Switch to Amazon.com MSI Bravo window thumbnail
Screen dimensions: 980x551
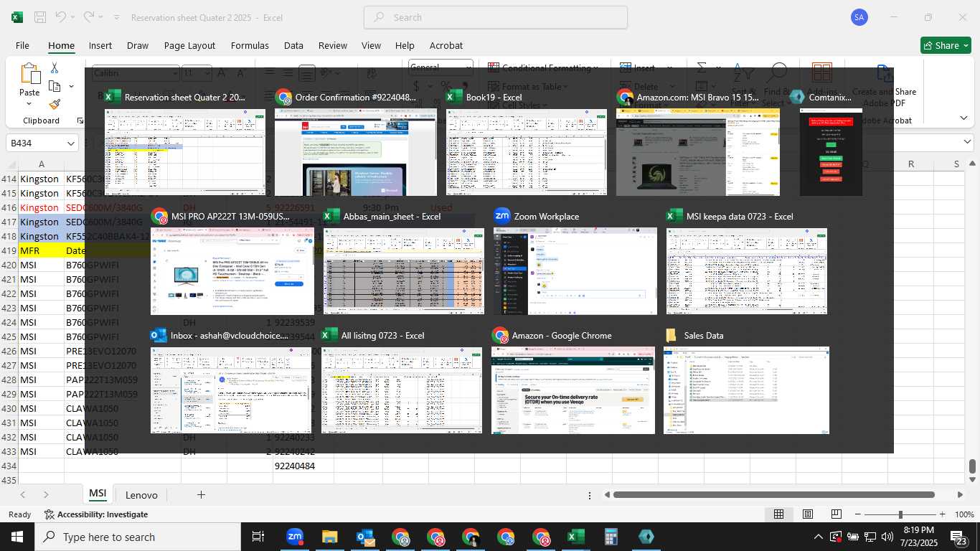(x=698, y=152)
